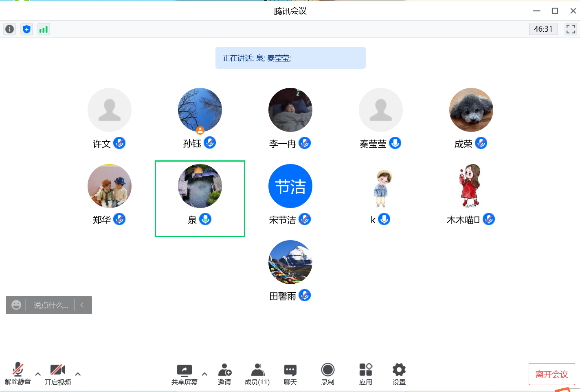Viewport: 580px width, 392px height.
Task: Click k's active microphone icon
Action: pyautogui.click(x=384, y=219)
